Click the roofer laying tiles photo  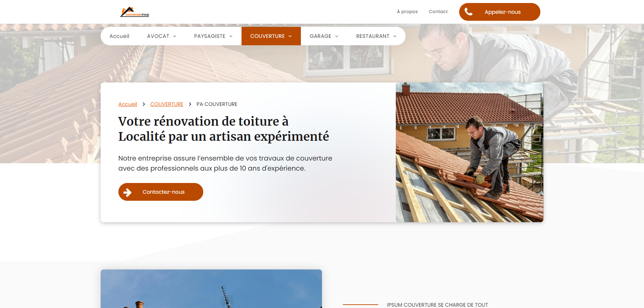click(469, 152)
